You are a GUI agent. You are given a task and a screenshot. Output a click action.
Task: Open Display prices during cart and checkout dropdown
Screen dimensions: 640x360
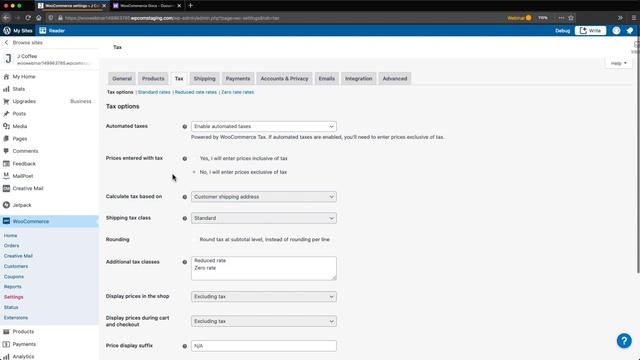point(264,321)
